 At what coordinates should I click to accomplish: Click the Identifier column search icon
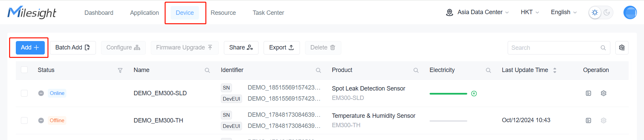tap(318, 70)
